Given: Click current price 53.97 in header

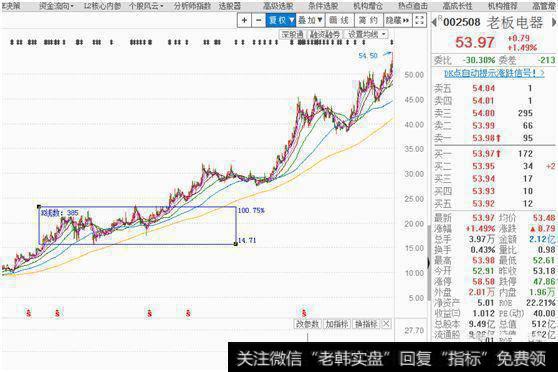Looking at the screenshot, I should [475, 42].
